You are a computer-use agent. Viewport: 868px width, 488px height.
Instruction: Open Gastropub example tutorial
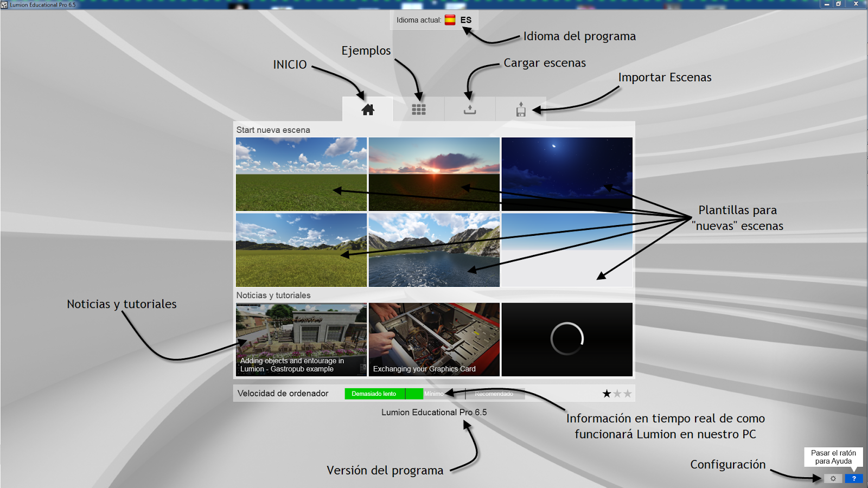click(x=301, y=339)
